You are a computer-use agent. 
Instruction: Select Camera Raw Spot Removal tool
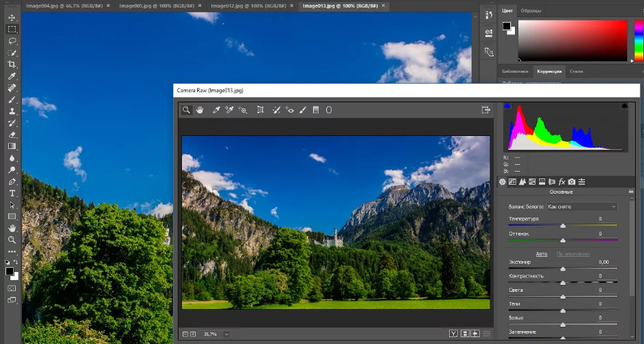click(x=277, y=110)
